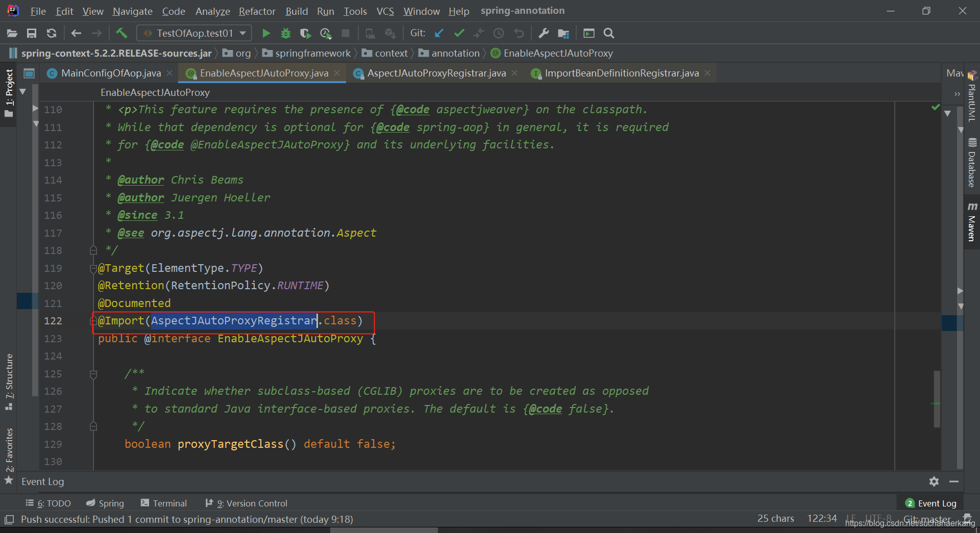Click line number 123 in gutter

pos(53,339)
